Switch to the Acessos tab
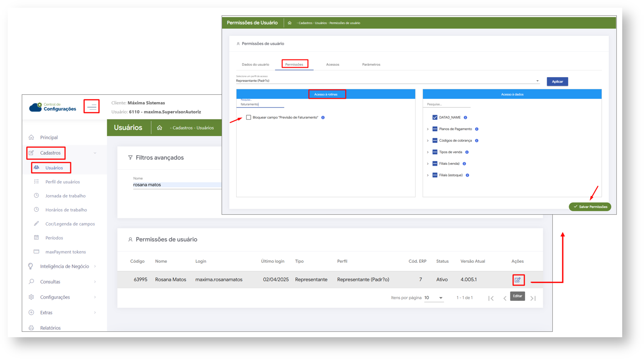The image size is (644, 359). 332,64
